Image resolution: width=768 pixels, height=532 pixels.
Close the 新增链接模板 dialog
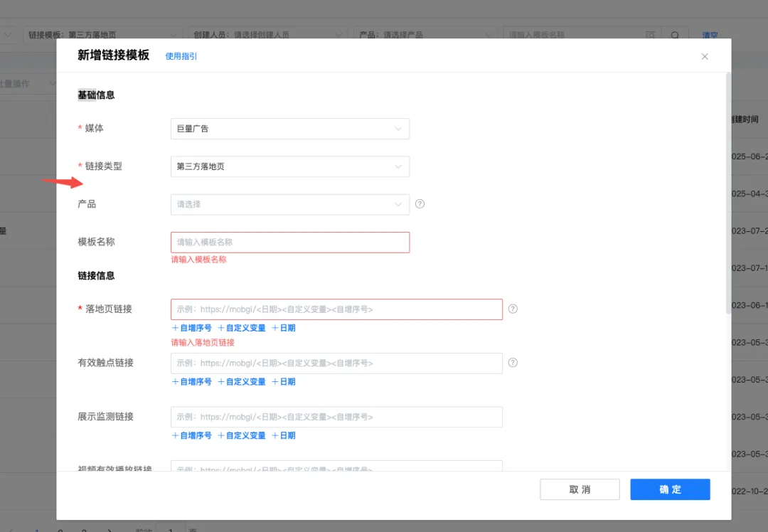(704, 56)
